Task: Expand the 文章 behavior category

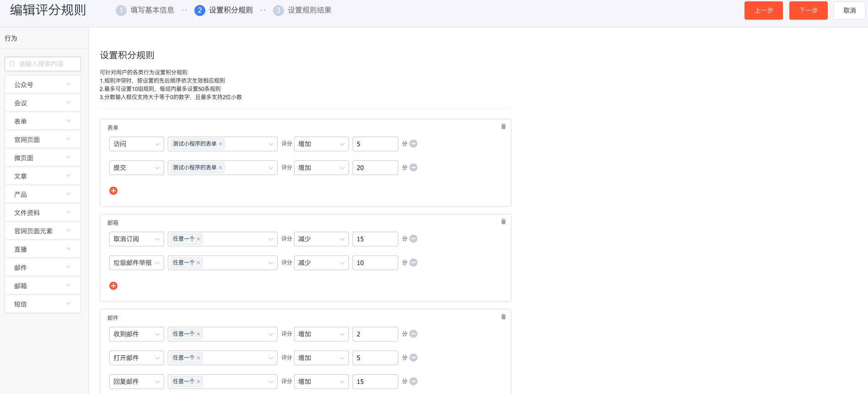Action: [x=43, y=176]
